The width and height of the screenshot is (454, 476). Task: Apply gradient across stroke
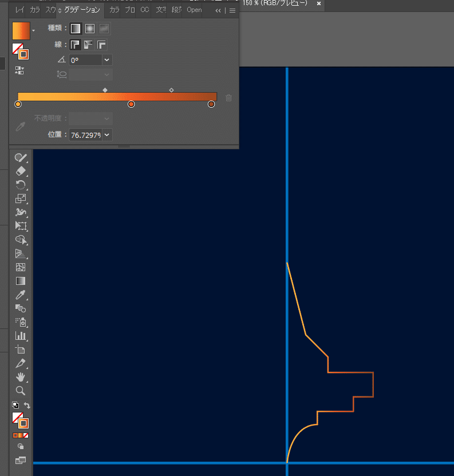(x=101, y=45)
